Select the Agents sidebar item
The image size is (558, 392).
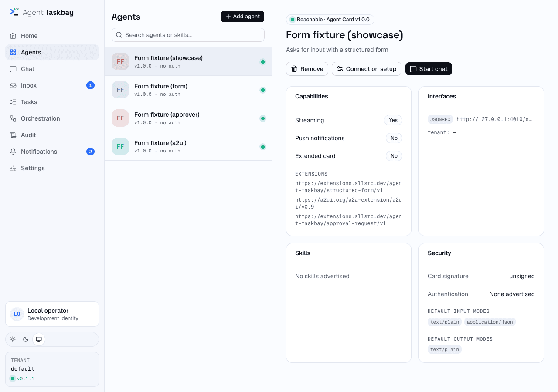(x=52, y=52)
